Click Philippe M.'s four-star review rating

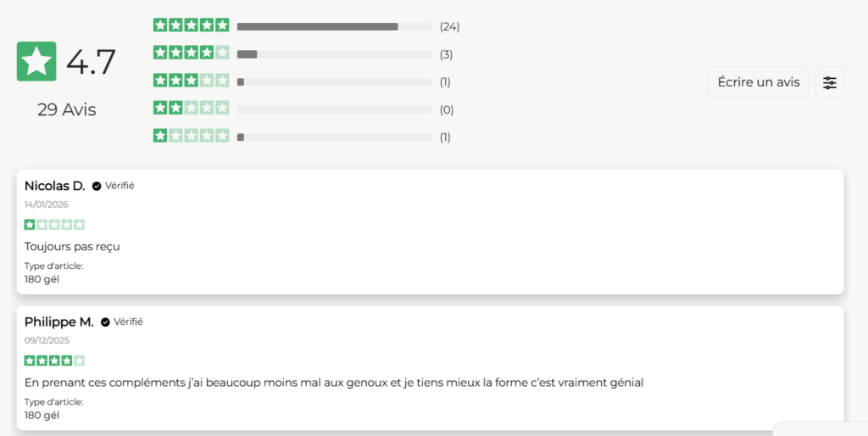(54, 361)
